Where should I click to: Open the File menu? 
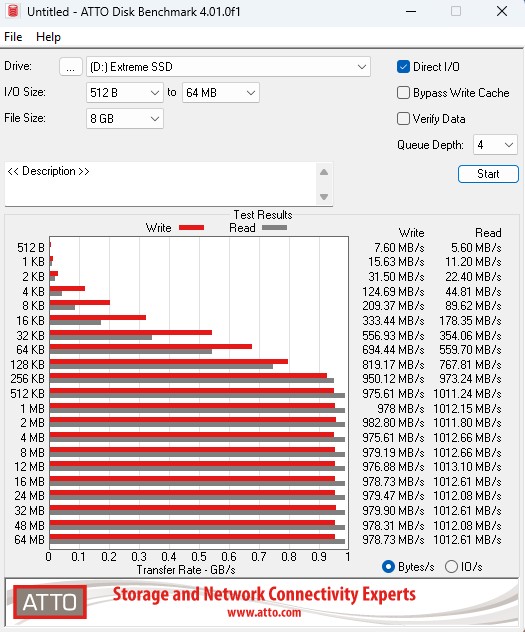tap(13, 37)
